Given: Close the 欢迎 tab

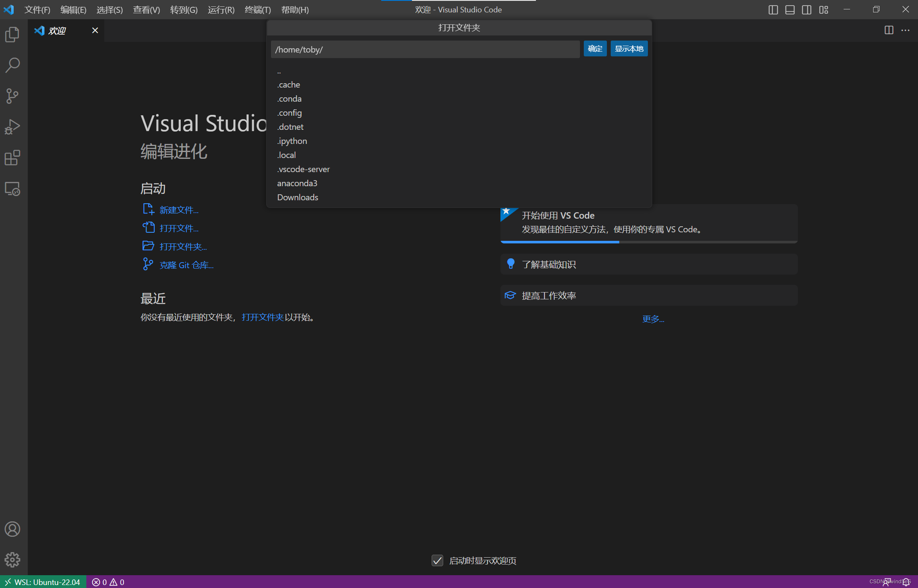Looking at the screenshot, I should 95,30.
